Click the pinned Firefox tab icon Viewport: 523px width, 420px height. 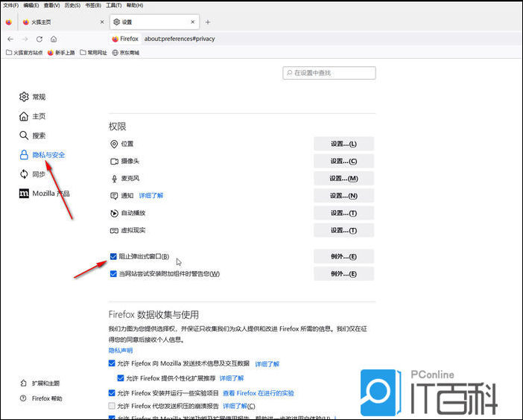pos(9,22)
